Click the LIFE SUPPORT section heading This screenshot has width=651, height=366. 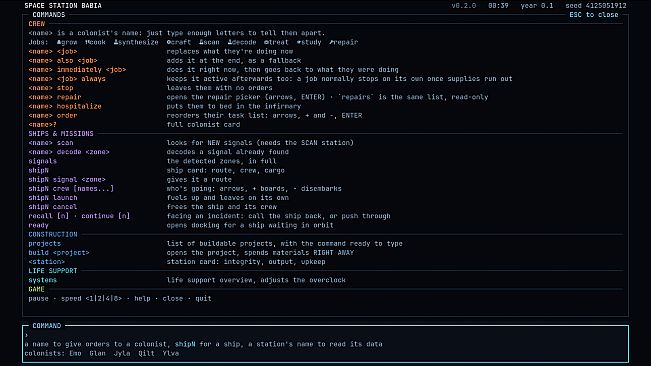53,271
